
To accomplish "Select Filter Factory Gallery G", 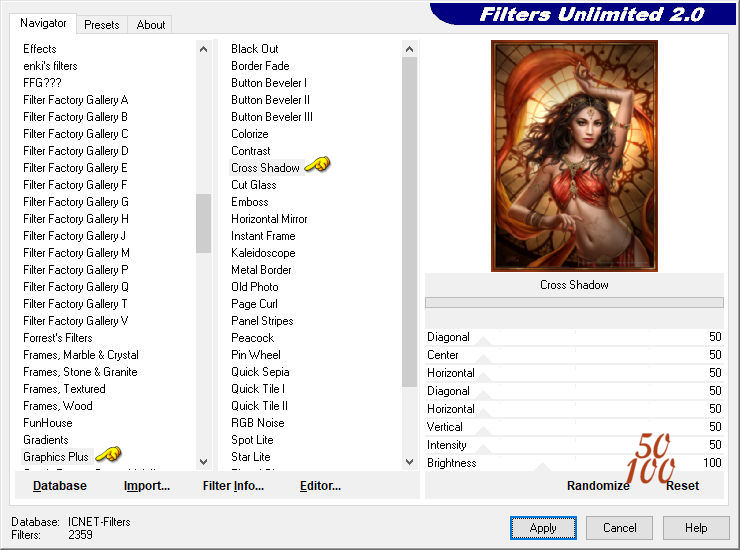I will 76,202.
